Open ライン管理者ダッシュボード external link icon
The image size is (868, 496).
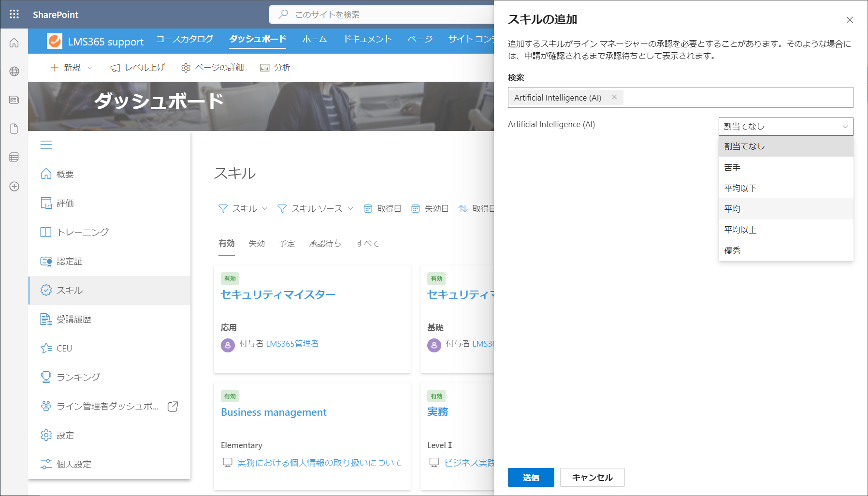pos(173,407)
